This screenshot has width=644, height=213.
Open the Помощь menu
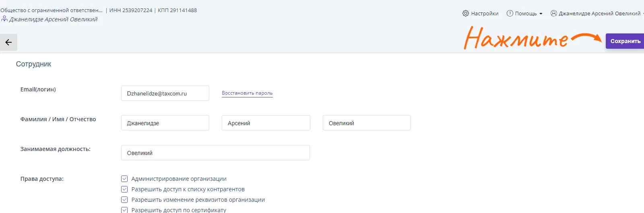point(526,13)
